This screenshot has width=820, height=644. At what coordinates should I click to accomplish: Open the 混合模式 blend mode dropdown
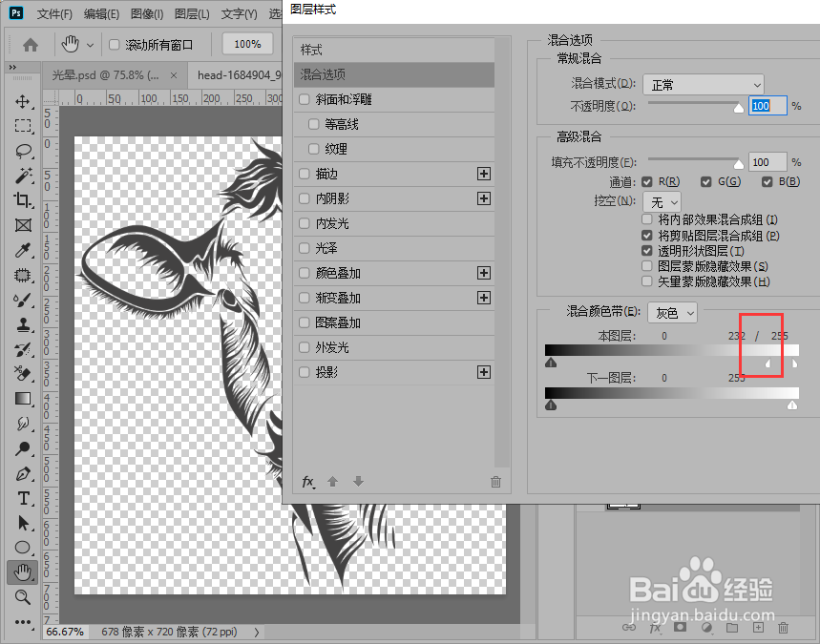tap(704, 84)
